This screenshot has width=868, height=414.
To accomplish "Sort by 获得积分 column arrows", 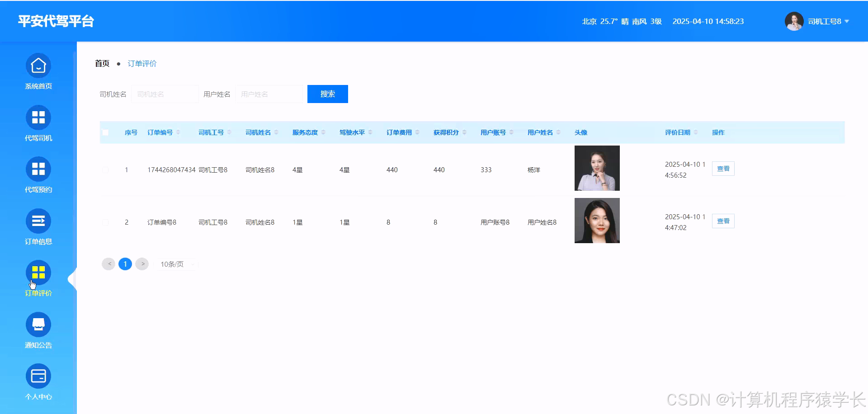I will [x=464, y=132].
